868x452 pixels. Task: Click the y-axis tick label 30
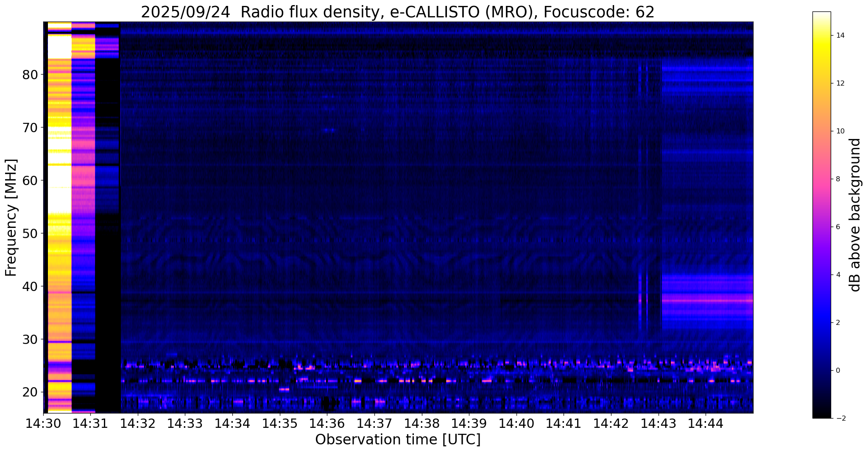click(30, 339)
